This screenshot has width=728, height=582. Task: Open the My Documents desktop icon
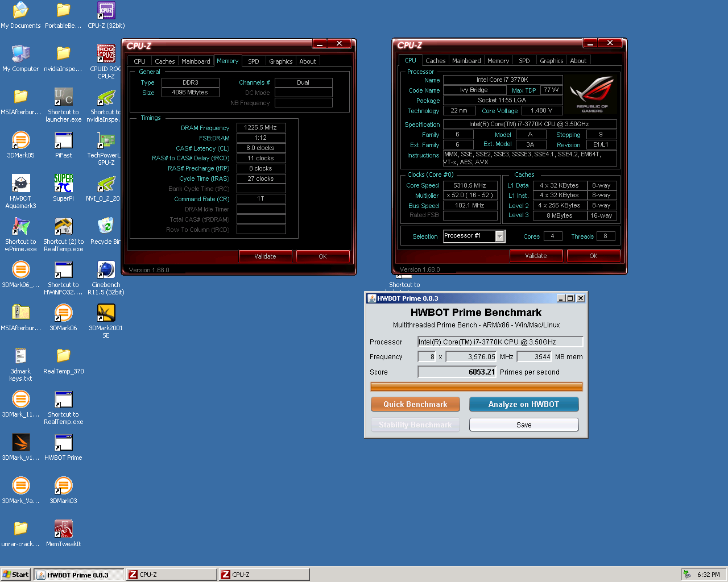(x=20, y=15)
